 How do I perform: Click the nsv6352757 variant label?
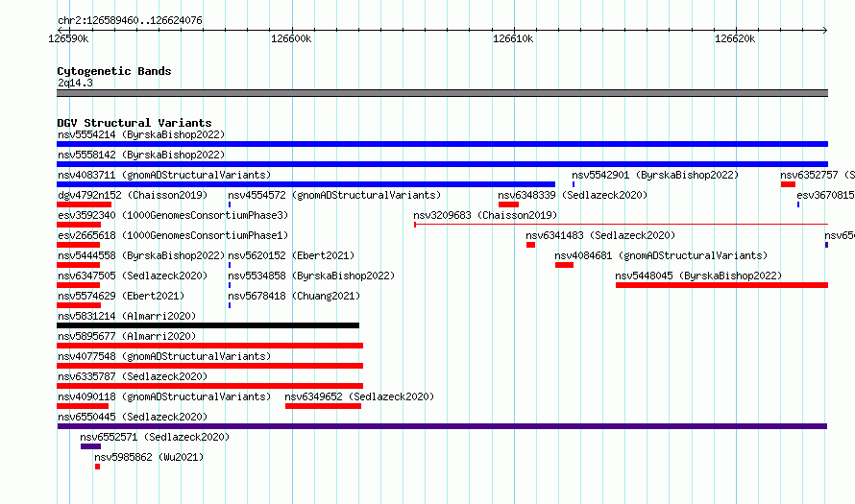pos(817,175)
